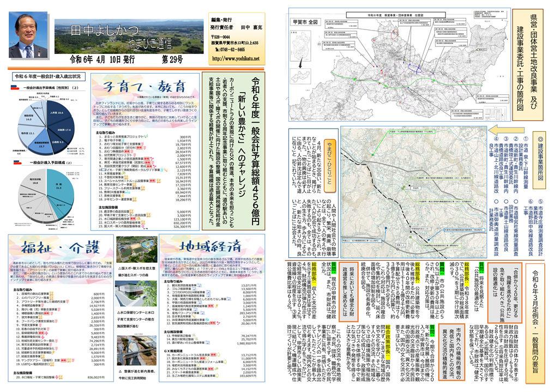The height and width of the screenshot is (392, 554).
Task: Click the 県営・団体営土地改良事業 及び建設事業委託 title box
Action: click(x=527, y=65)
